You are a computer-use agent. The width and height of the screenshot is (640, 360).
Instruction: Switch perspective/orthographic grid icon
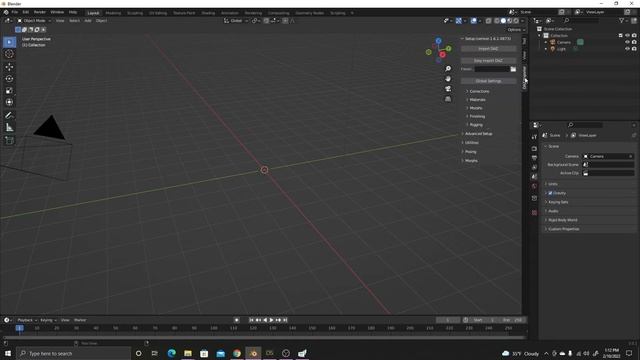coord(448,99)
